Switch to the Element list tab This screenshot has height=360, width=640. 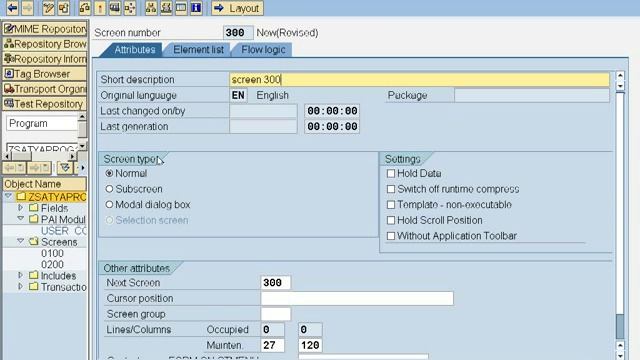pos(198,50)
